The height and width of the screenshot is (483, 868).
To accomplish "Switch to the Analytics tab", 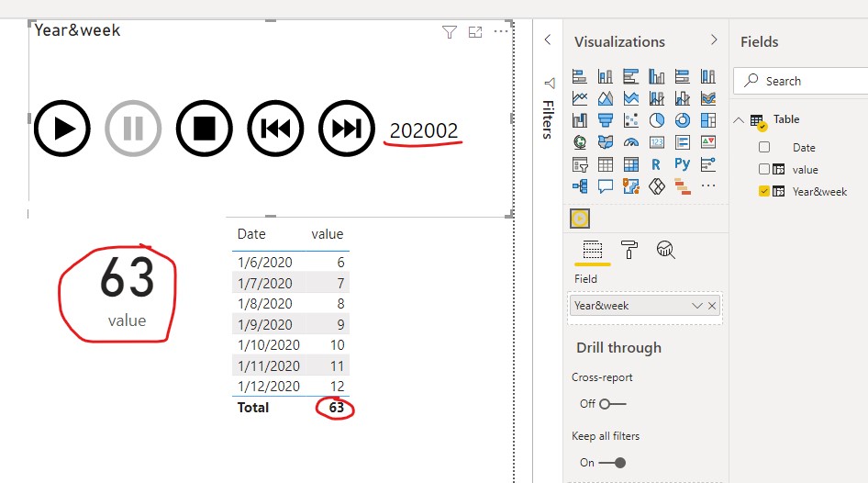I will pyautogui.click(x=666, y=251).
